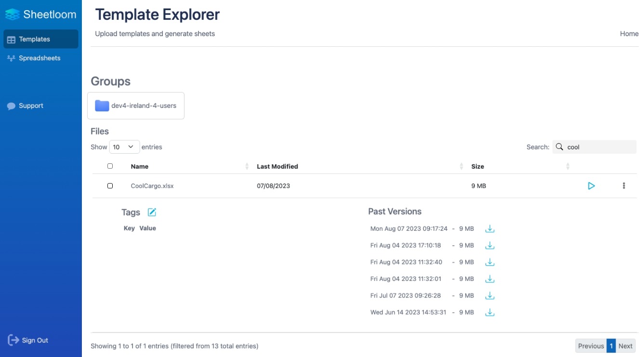Download the Wed Jun 14 2023 14:53:31 version
The width and height of the screenshot is (644, 357).
(x=490, y=313)
